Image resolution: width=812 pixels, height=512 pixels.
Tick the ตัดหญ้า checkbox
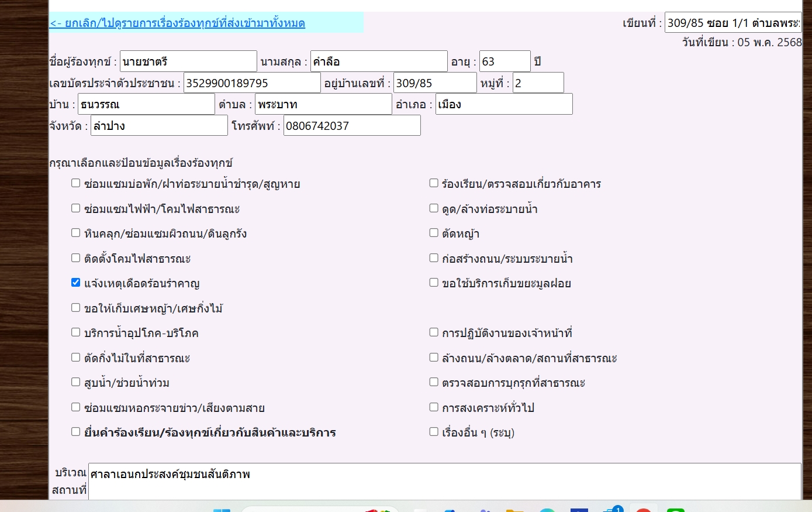434,233
